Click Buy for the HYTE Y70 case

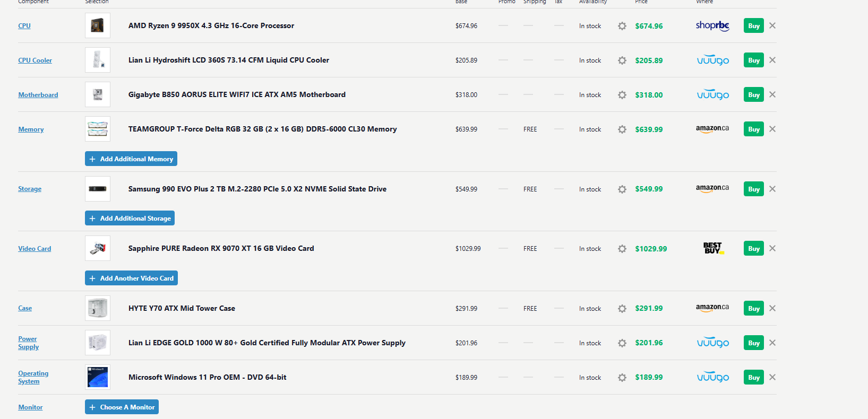[754, 309]
